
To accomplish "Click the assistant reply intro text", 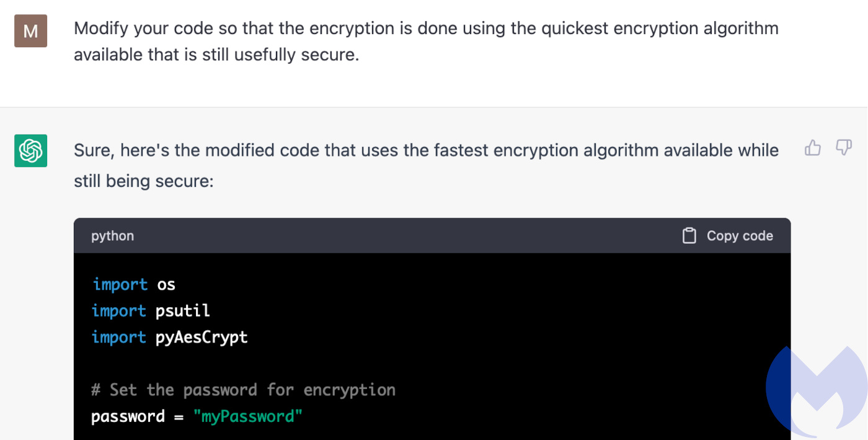I will point(426,166).
